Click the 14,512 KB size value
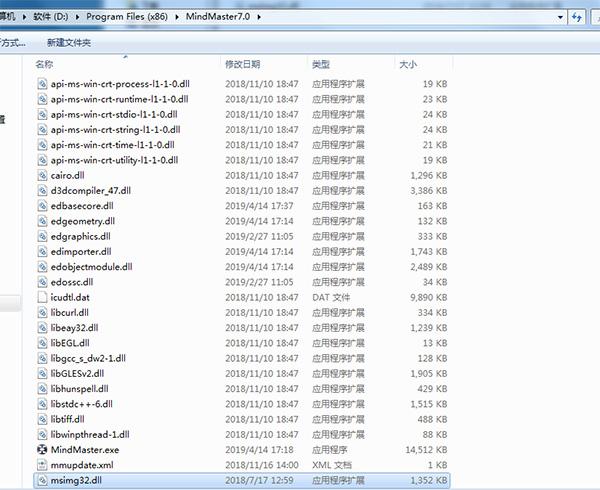Screen dimensions: 600x490 click(426, 449)
